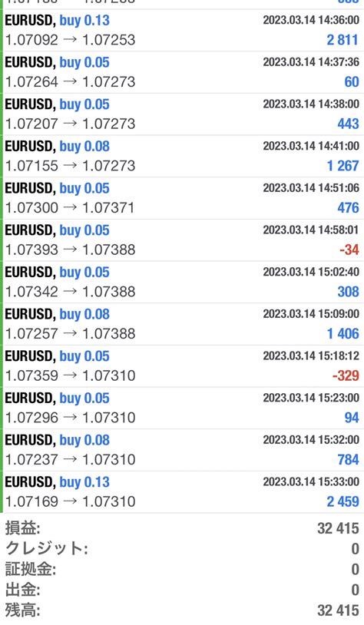Open the trade closed at 15:32:00
364x625 pixels.
(182, 450)
